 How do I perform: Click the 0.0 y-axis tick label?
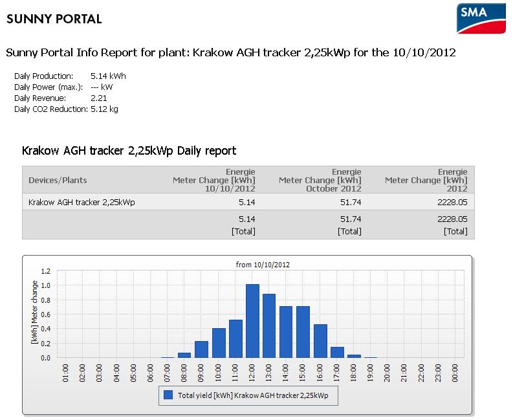(46, 358)
